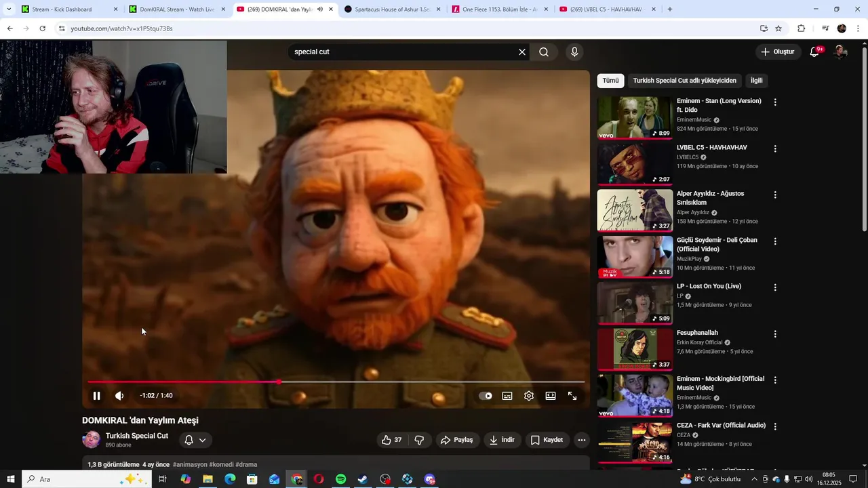Click the Paylaş share button
Screen dimensions: 868x488
coord(456,440)
